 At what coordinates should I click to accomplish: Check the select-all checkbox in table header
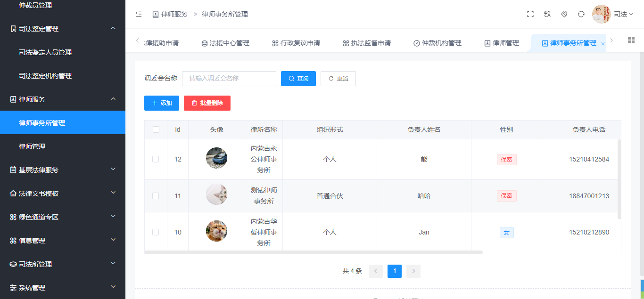(x=156, y=129)
